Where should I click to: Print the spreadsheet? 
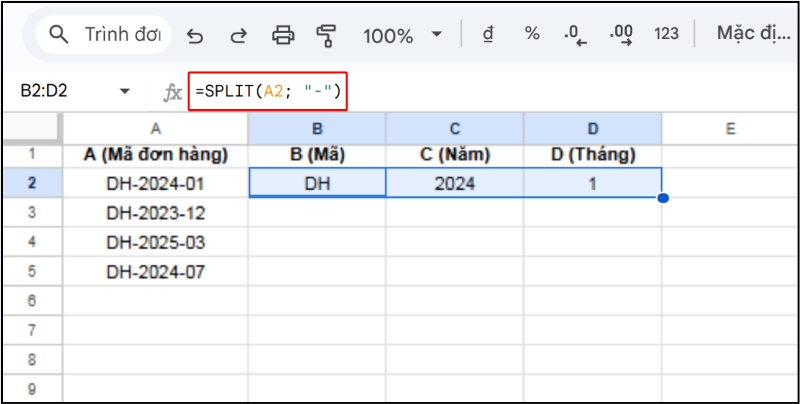click(x=284, y=35)
